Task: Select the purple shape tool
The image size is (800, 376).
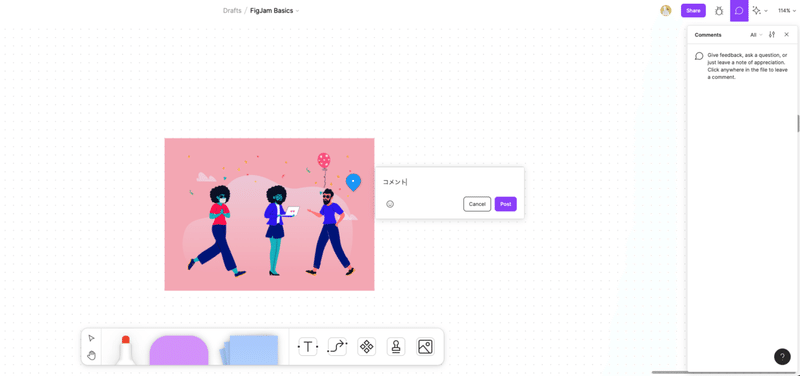Action: coord(179,350)
